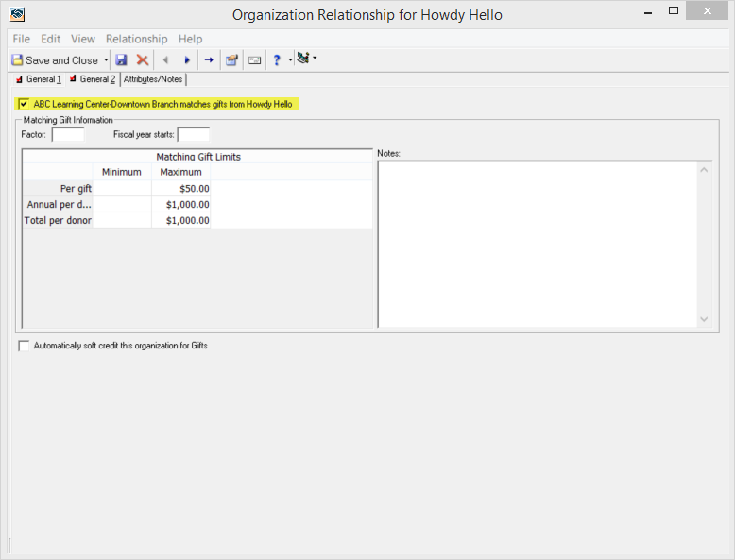The height and width of the screenshot is (560, 735).
Task: Click the Maximum column header
Action: pyautogui.click(x=181, y=172)
